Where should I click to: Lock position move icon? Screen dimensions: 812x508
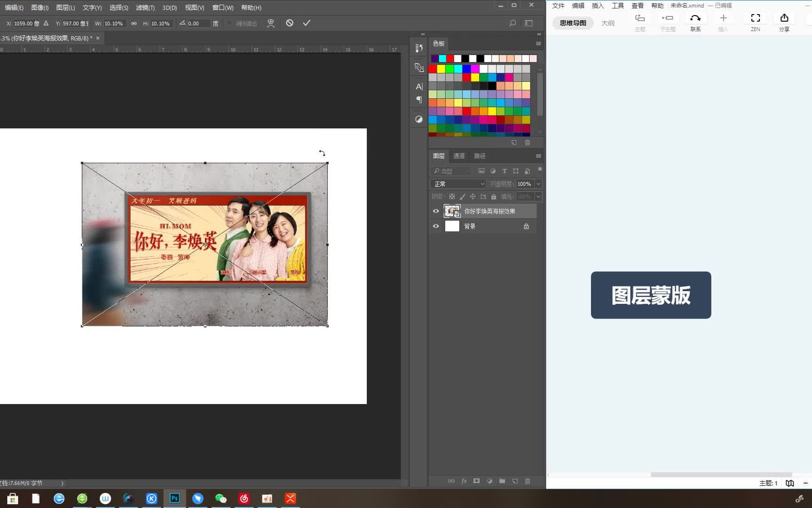click(x=473, y=197)
